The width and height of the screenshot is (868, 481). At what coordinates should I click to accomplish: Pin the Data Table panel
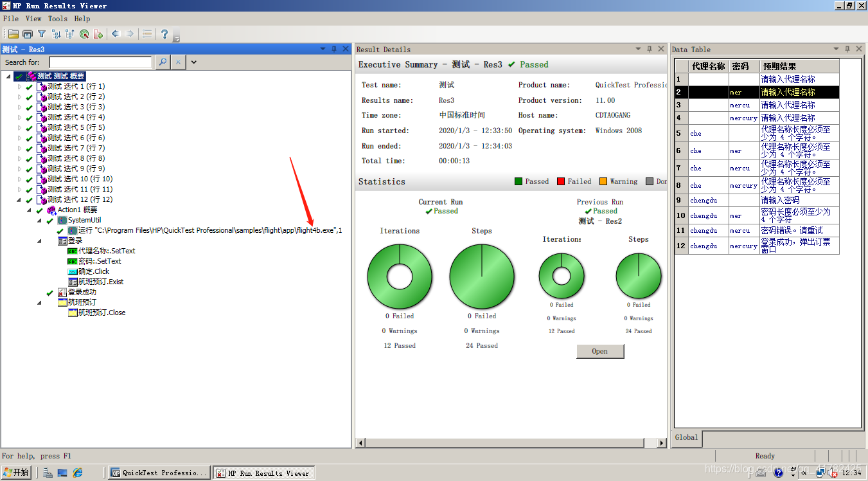pos(847,49)
